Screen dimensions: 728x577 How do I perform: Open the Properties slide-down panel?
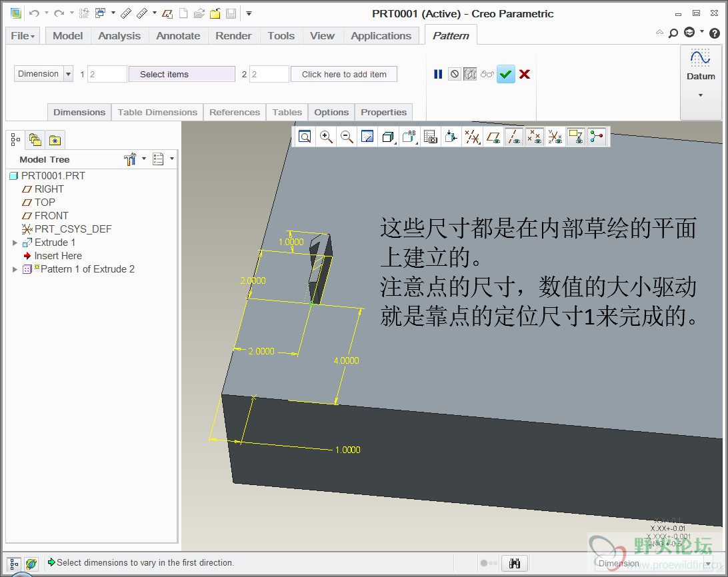(383, 113)
